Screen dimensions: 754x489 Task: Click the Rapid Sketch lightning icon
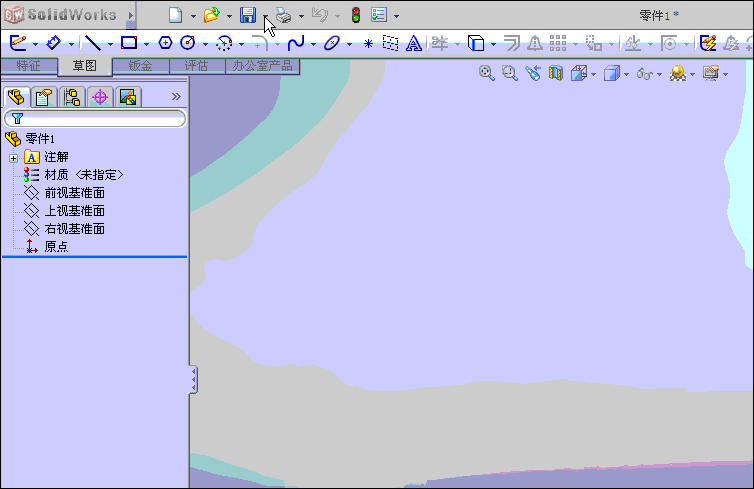[x=708, y=43]
